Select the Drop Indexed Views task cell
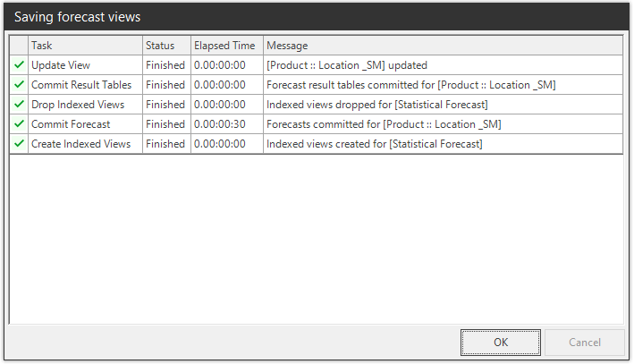 click(x=85, y=105)
